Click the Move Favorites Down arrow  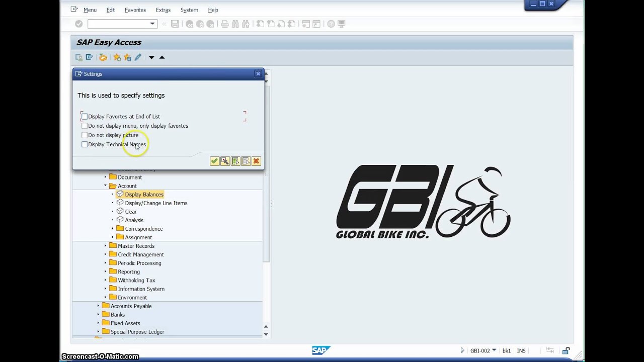[151, 57]
